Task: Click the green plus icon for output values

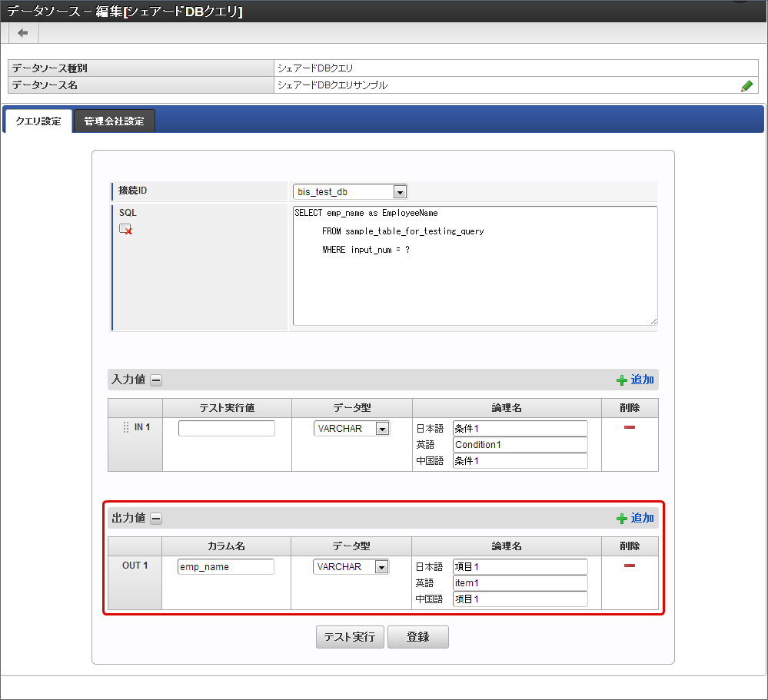Action: pos(621,519)
